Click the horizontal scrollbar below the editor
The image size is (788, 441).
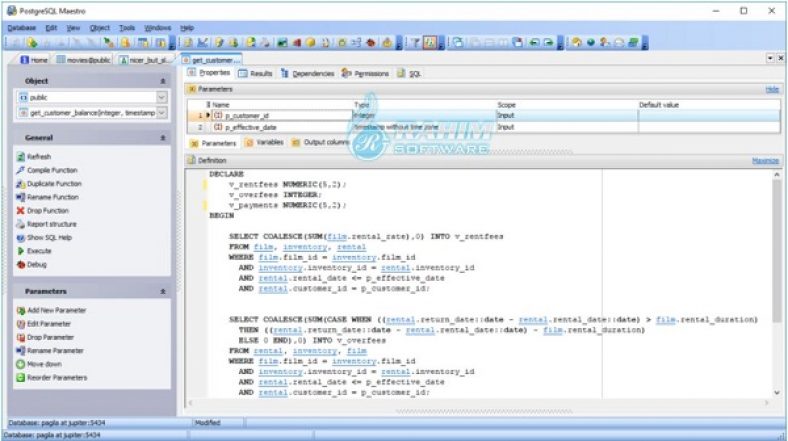point(478,403)
